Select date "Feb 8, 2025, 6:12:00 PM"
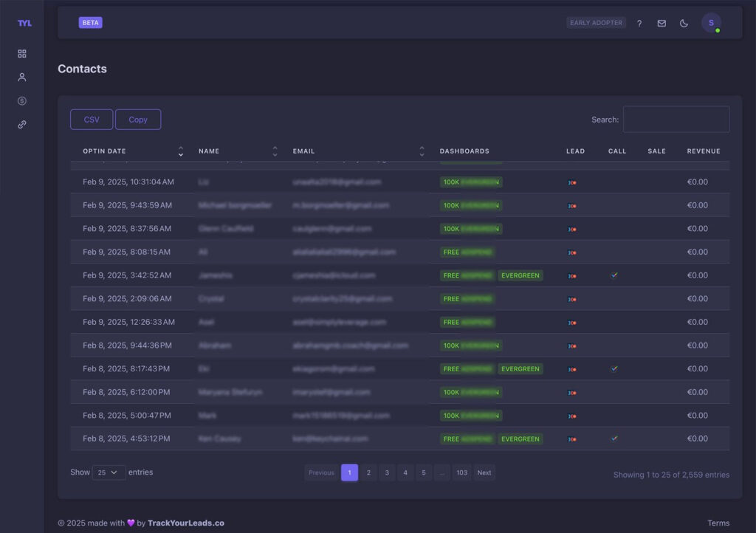The height and width of the screenshot is (533, 756). coord(126,392)
